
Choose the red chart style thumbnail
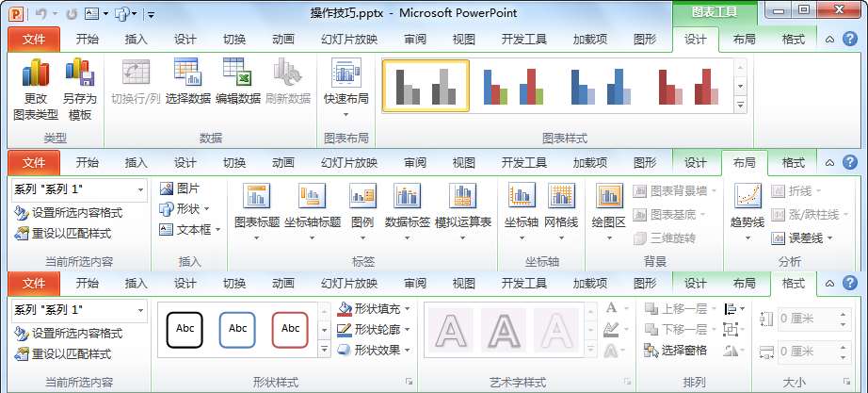pos(688,86)
